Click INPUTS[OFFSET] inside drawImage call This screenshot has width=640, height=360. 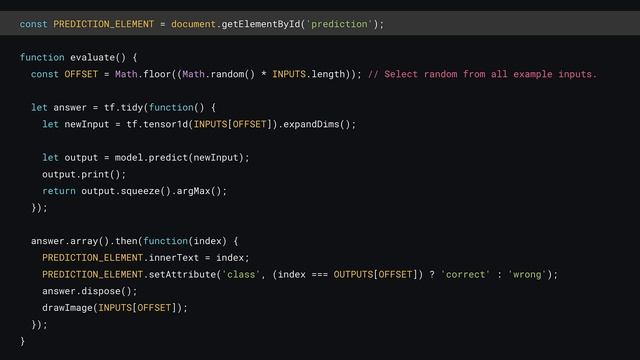pos(137,308)
